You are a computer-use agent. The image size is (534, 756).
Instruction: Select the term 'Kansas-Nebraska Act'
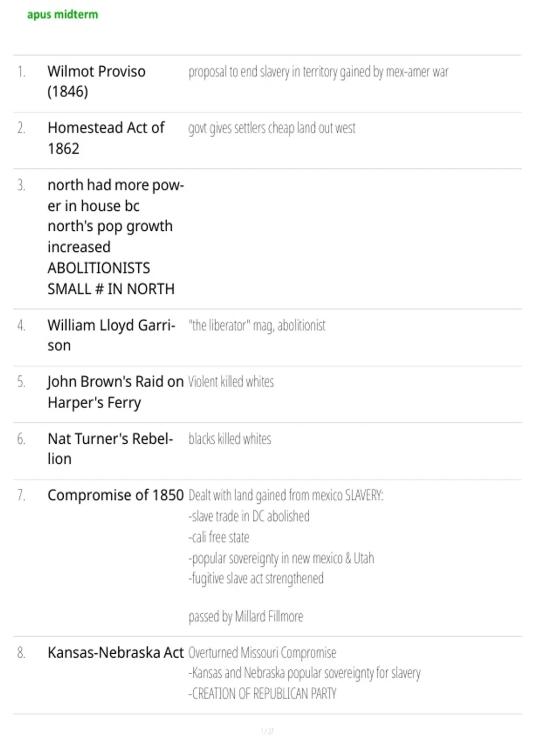coord(115,652)
